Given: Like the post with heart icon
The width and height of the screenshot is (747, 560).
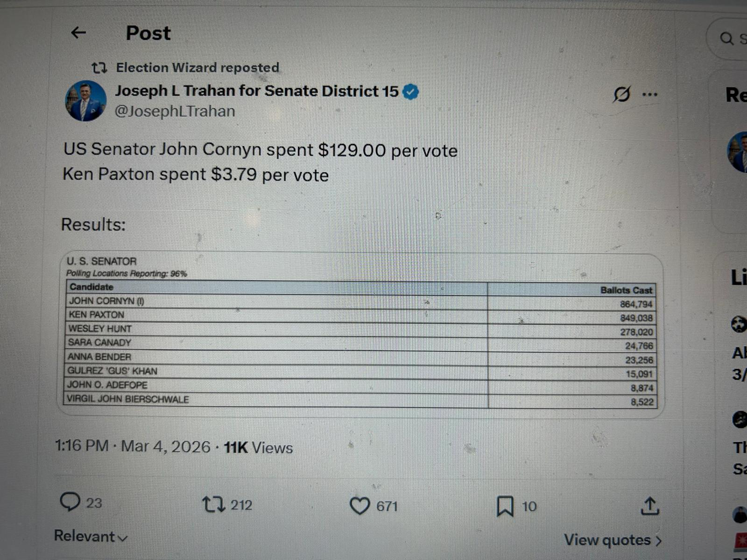Looking at the screenshot, I should [x=359, y=506].
